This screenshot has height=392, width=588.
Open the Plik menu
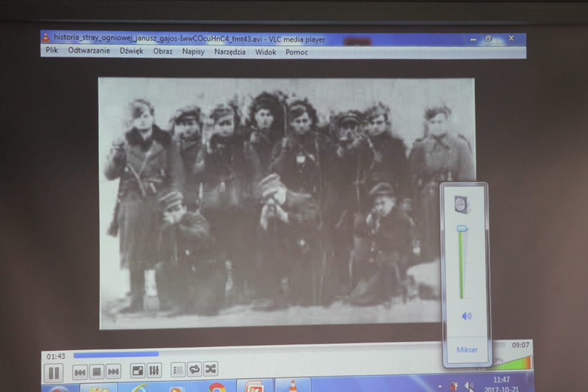pos(52,51)
